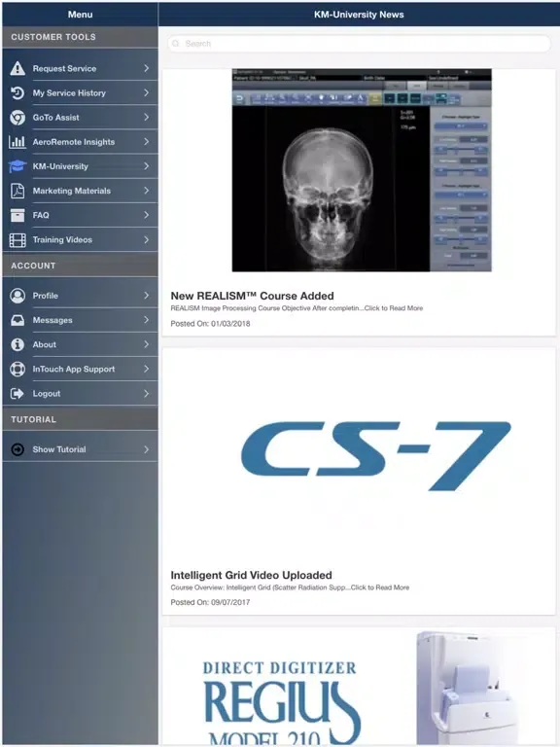Click the 'Intelligent Grid Video Uploaded' headline
The image size is (560, 747).
252,575
